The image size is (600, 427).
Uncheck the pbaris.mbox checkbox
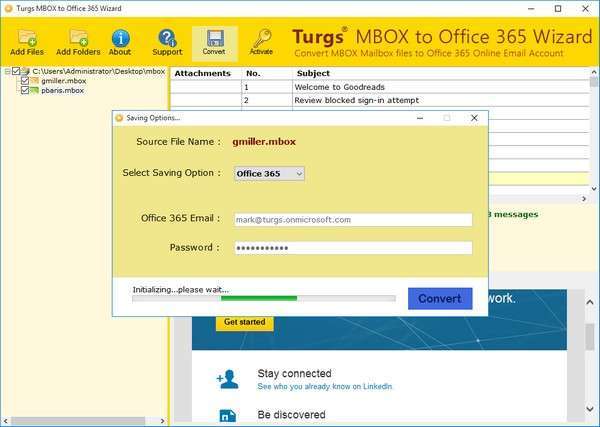tap(25, 90)
